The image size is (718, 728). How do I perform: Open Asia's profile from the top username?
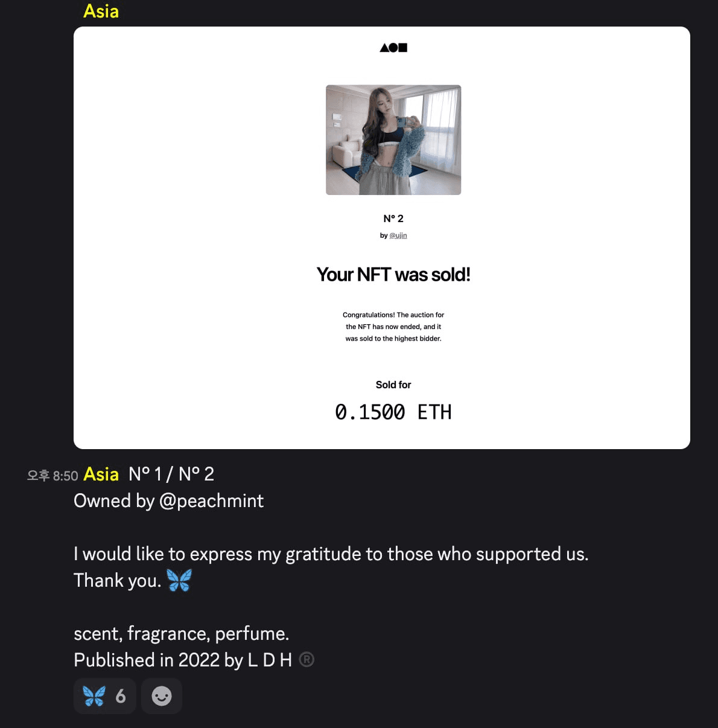pyautogui.click(x=101, y=11)
